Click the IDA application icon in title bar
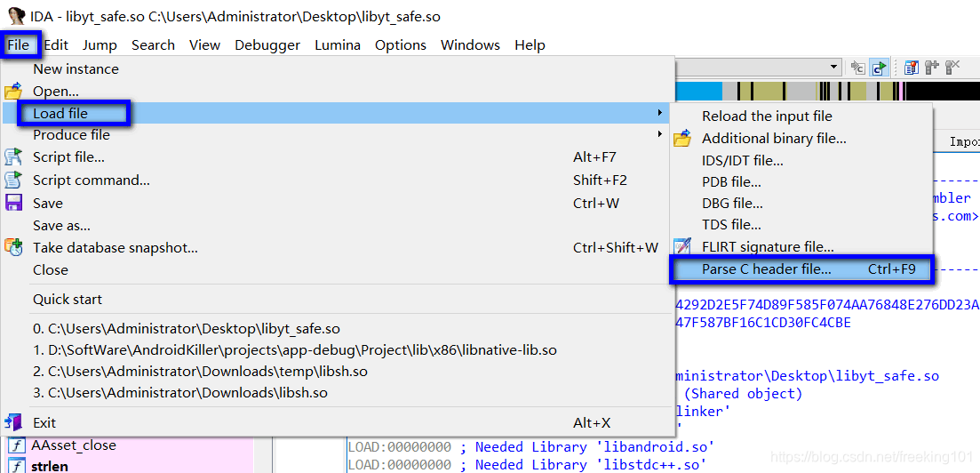 click(16, 16)
